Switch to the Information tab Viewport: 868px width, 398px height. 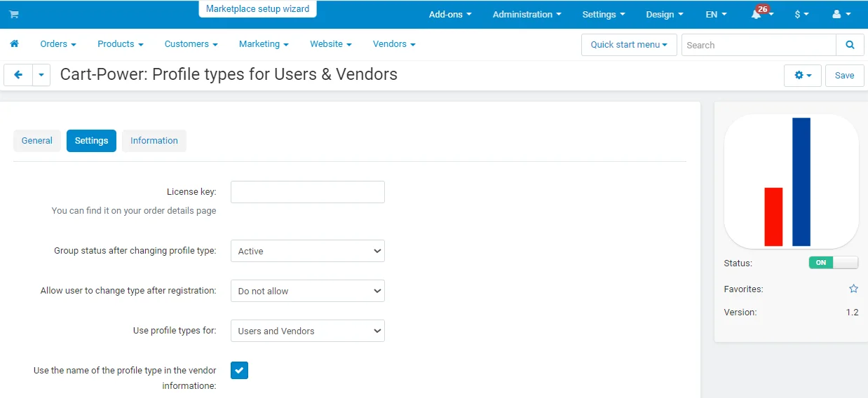(x=154, y=141)
